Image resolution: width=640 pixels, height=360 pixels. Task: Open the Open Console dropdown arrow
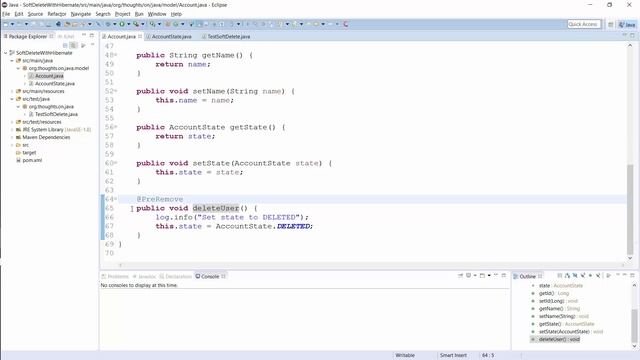(489, 276)
